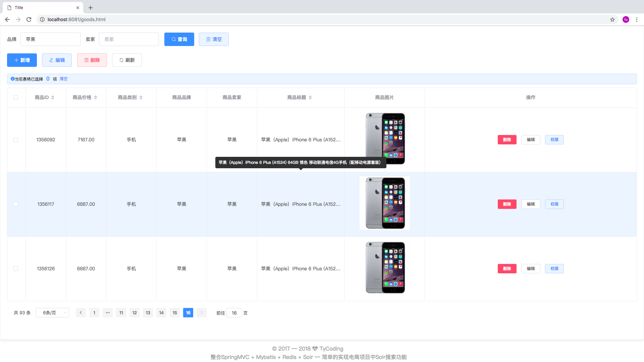This screenshot has width=644, height=362.
Task: Jump to page 14
Action: pyautogui.click(x=161, y=313)
